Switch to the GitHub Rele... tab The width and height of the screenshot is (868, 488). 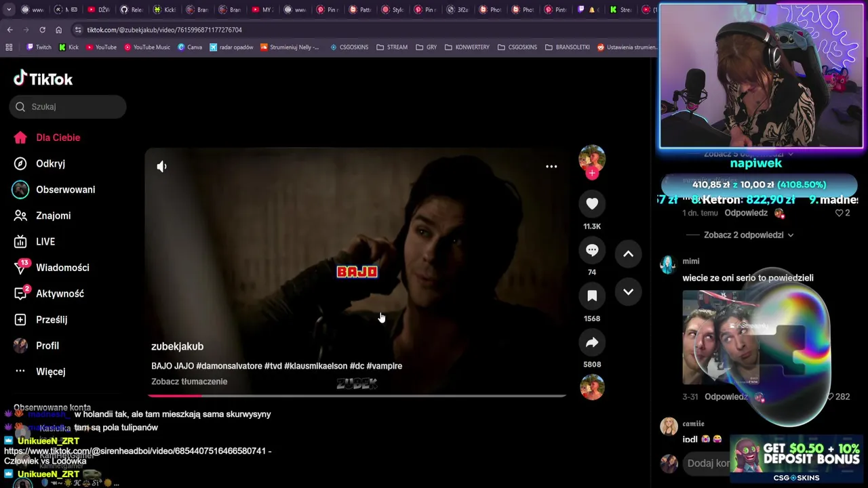tap(132, 9)
